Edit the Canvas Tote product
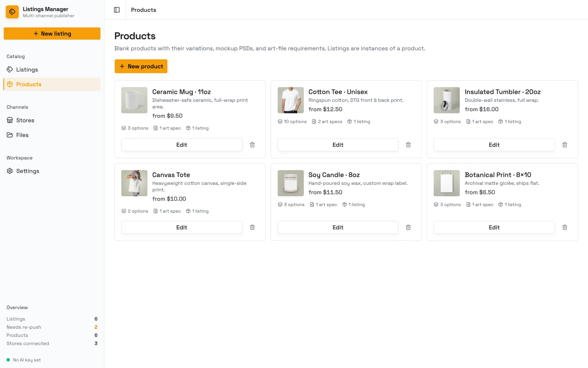 click(182, 227)
